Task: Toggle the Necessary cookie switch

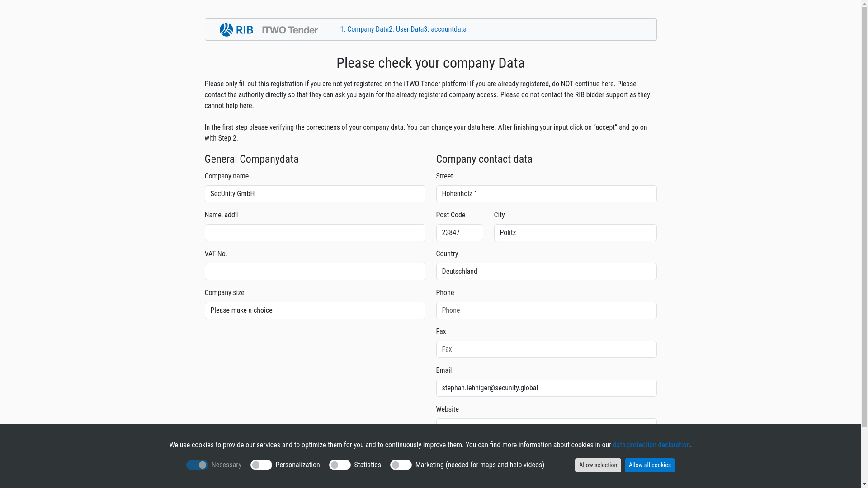Action: (x=197, y=465)
